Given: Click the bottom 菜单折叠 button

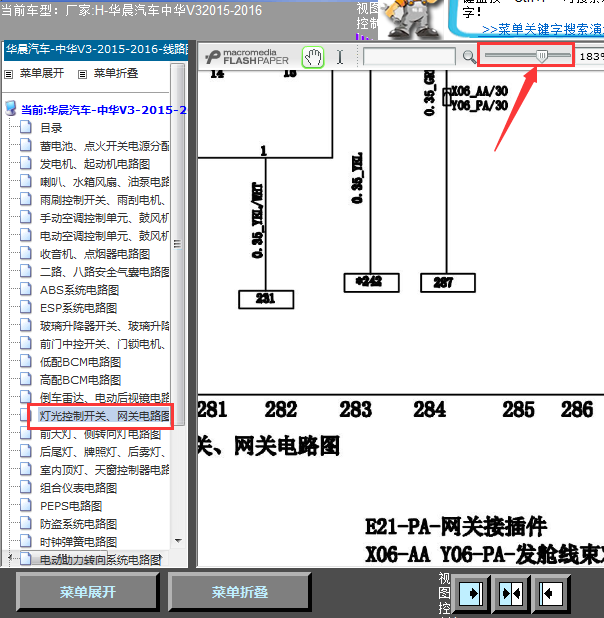Looking at the screenshot, I should click(x=240, y=592).
